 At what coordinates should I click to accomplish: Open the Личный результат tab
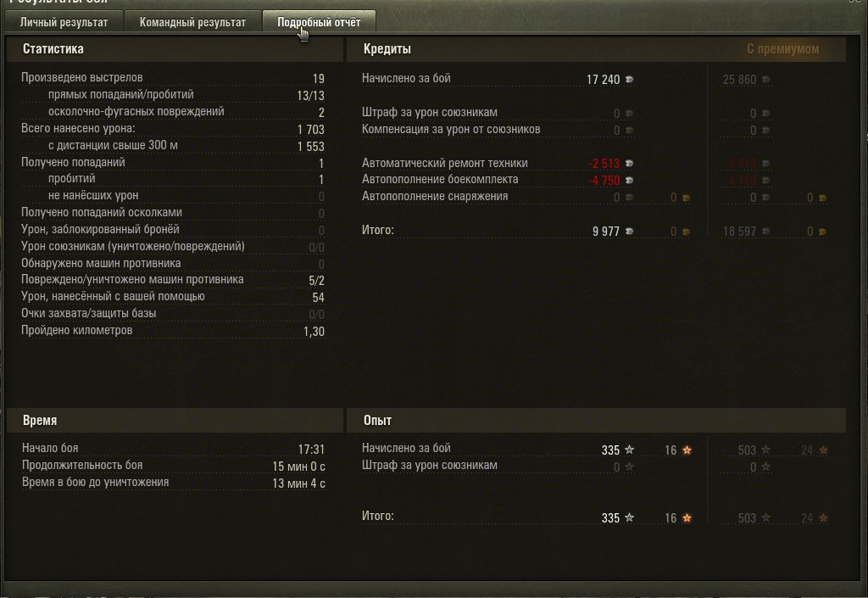tap(64, 22)
